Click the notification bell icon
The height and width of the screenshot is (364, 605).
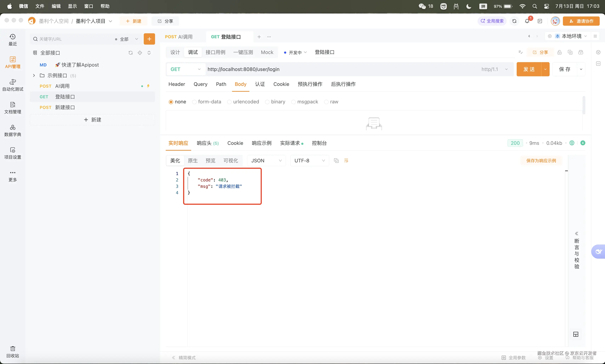(x=527, y=21)
